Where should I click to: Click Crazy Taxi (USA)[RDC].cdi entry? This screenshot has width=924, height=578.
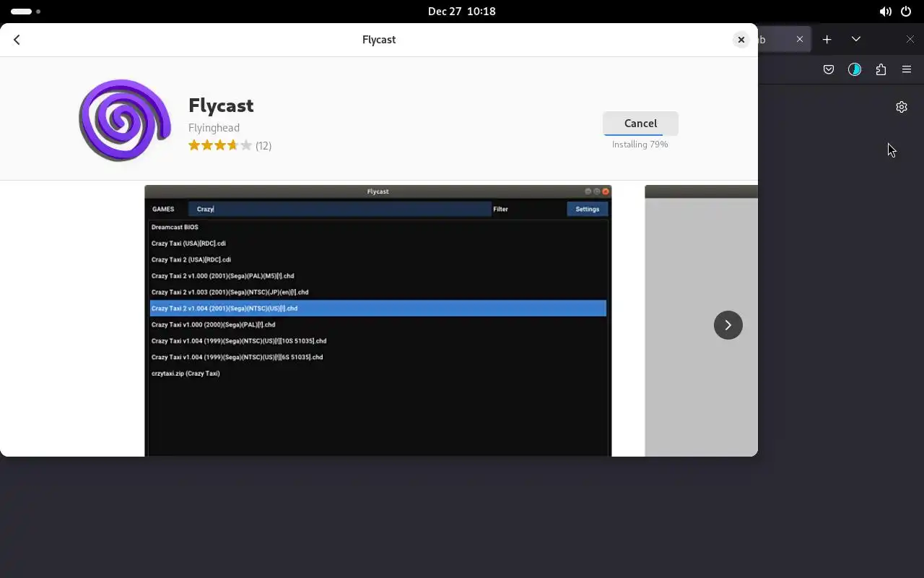188,243
